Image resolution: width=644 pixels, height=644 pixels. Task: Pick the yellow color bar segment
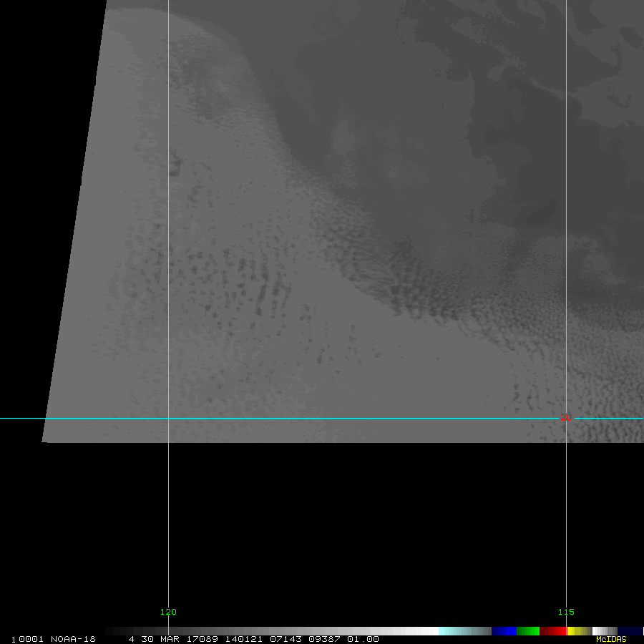coord(575,631)
